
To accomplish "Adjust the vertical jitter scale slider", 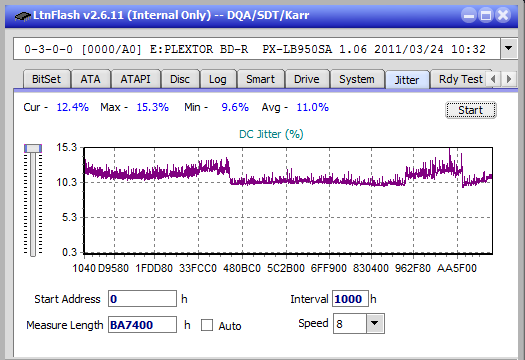I will (33, 149).
